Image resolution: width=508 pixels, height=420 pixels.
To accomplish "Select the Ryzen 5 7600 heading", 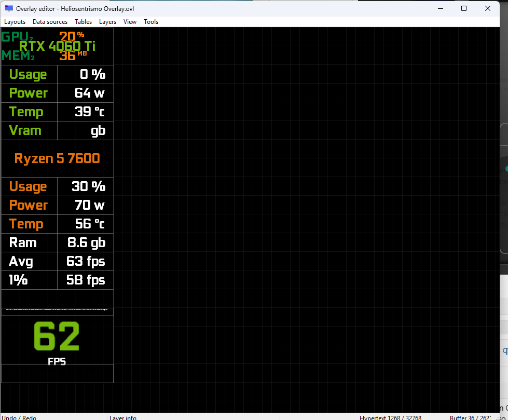I will coord(57,158).
